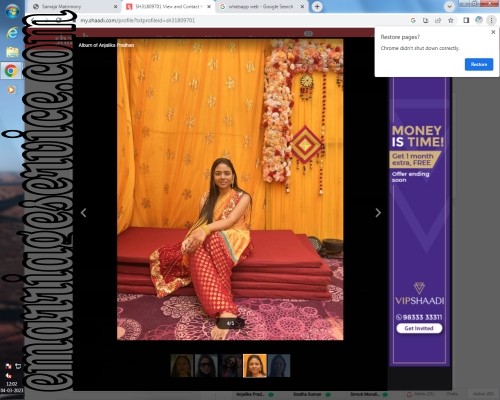Screen dimensions: 500x400
Task: Click the Restore button in popup
Action: coord(479,64)
